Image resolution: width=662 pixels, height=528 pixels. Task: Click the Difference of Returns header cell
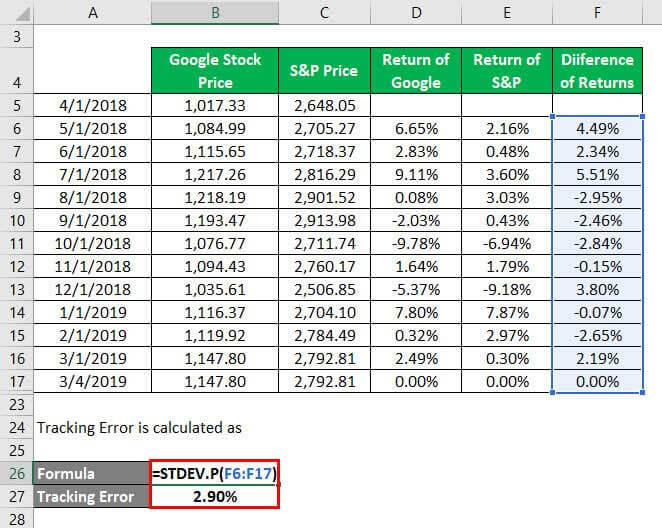[x=597, y=70]
